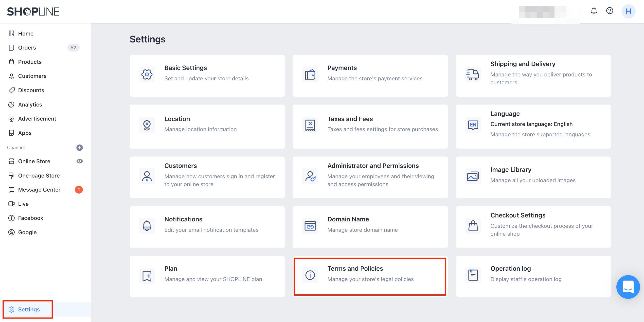Toggle the Online Store eye icon
Screen dimensions: 644x322
(x=79, y=161)
